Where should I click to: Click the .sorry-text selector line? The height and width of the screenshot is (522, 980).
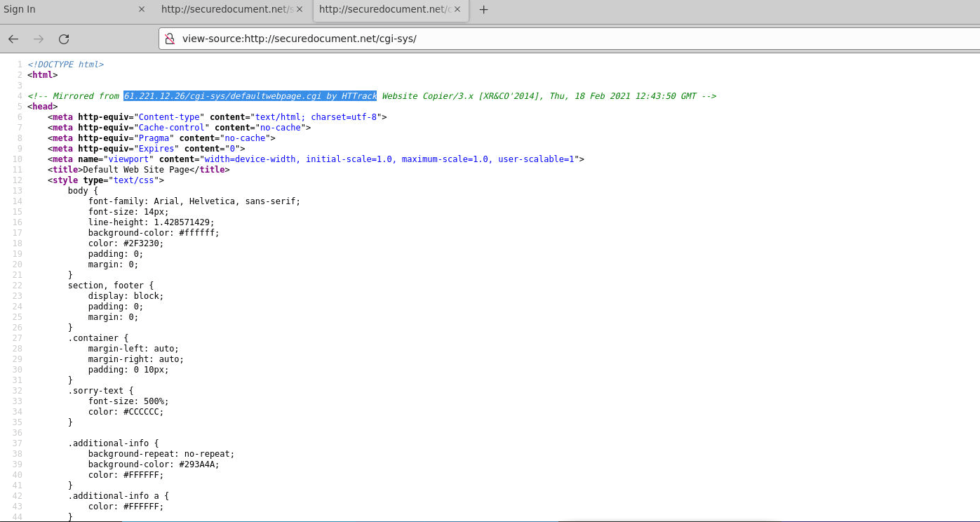101,391
